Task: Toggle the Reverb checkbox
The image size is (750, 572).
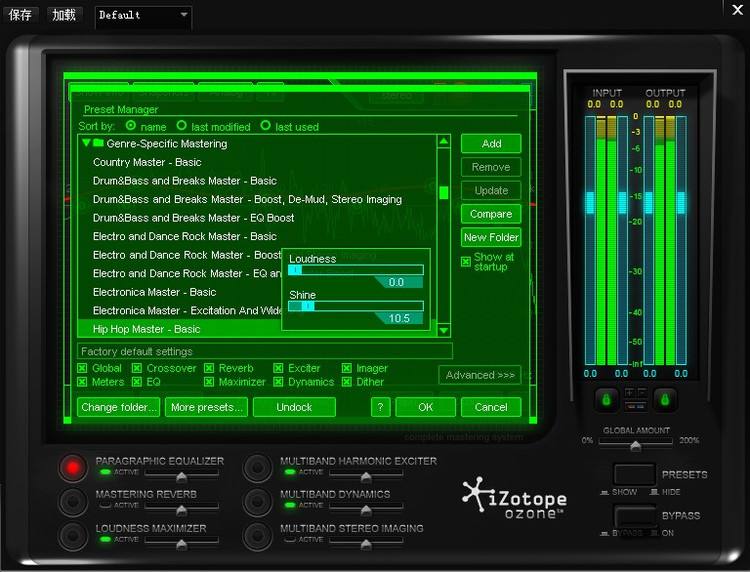Action: (209, 368)
